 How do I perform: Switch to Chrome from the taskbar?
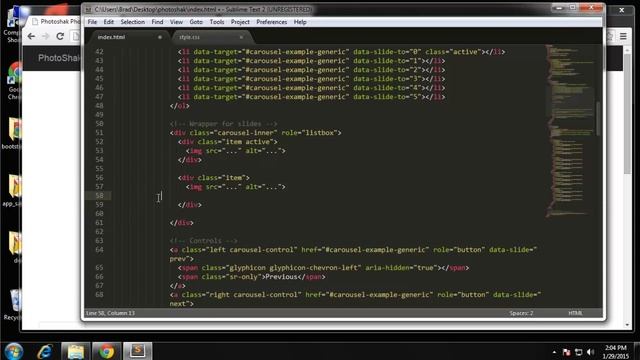[106, 351]
